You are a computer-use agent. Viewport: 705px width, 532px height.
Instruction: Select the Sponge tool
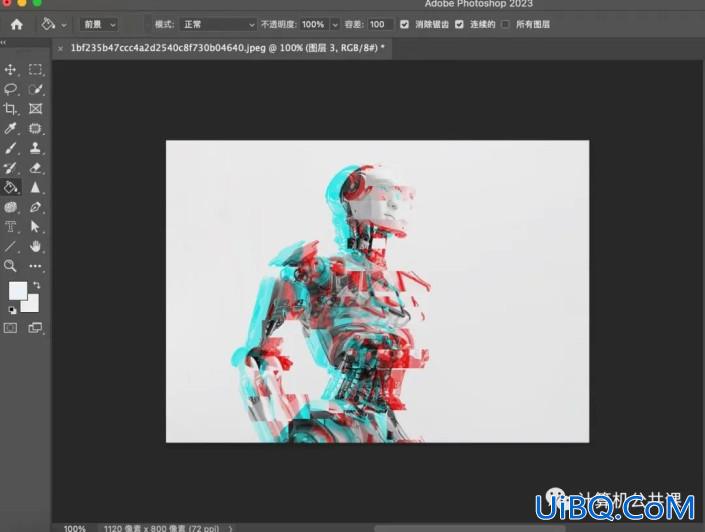[10, 207]
